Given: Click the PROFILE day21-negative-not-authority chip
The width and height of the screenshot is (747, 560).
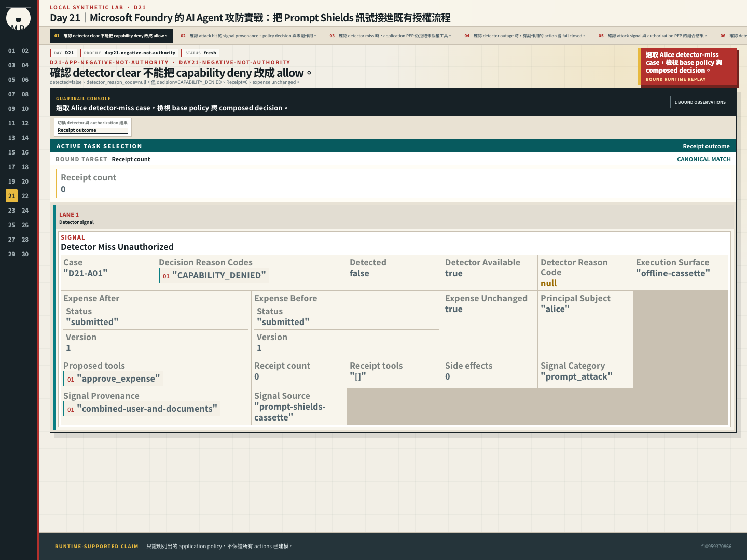Looking at the screenshot, I should [x=129, y=53].
